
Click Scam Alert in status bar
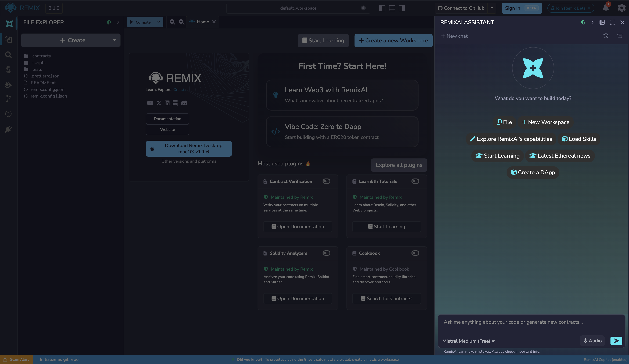pyautogui.click(x=16, y=359)
